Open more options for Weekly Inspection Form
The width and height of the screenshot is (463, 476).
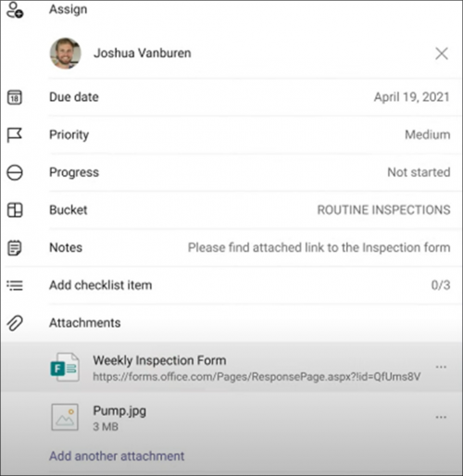point(441,367)
